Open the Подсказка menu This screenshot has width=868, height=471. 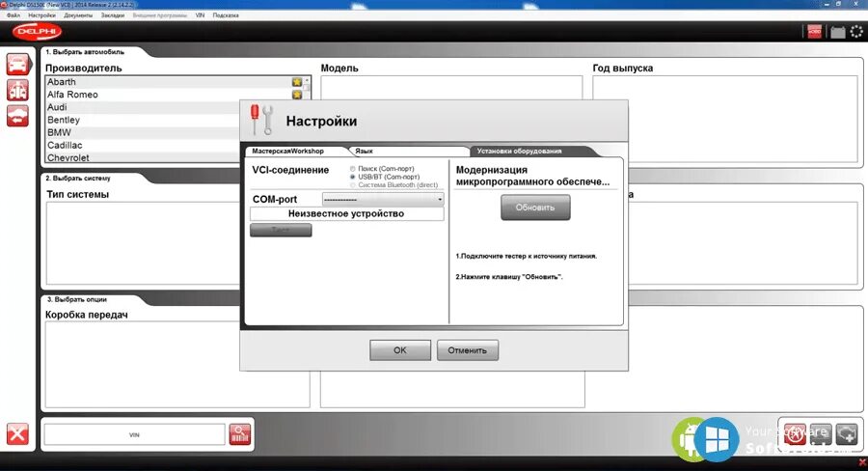(x=226, y=15)
